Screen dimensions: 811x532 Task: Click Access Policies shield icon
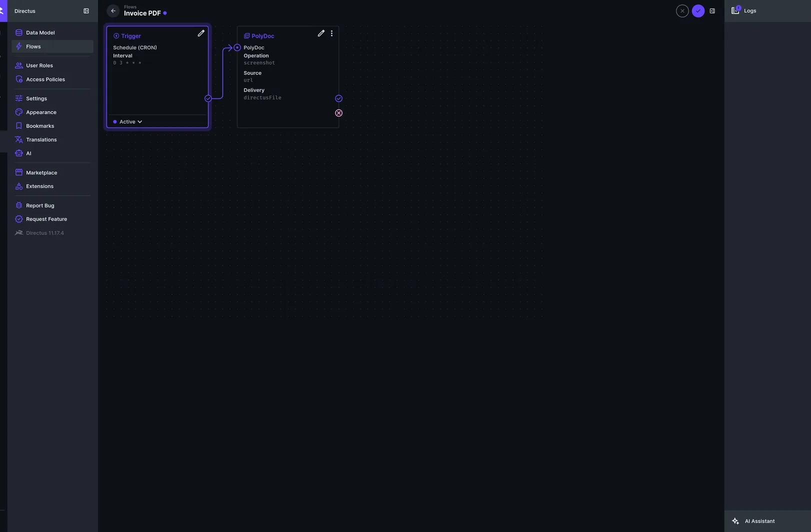point(18,79)
